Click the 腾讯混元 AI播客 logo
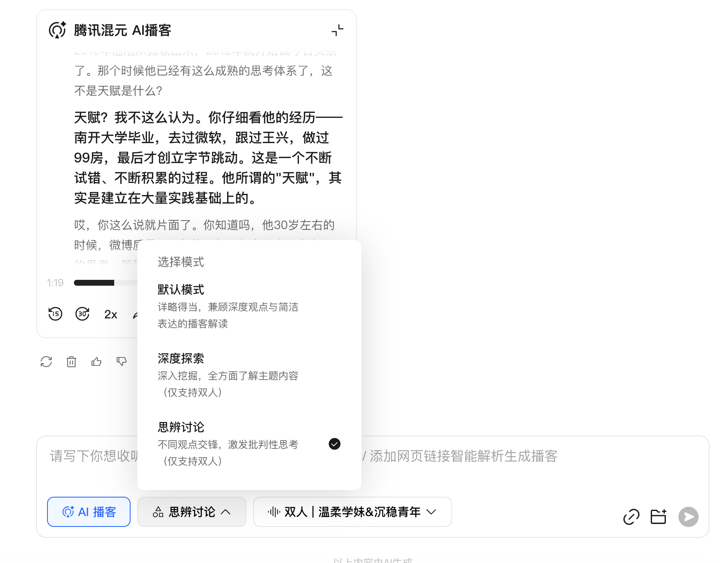Viewport: 728px width, 563px height. (x=58, y=30)
